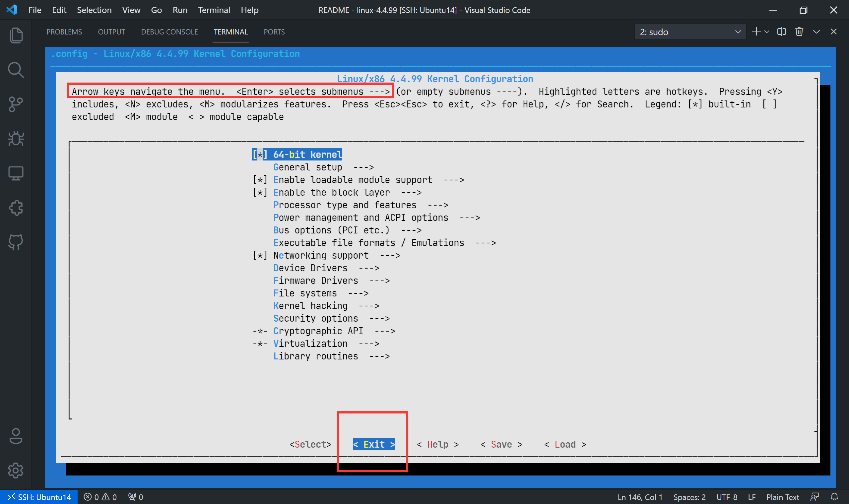Click Ln 146, Col 1 in status bar
Viewport: 849px width, 504px height.
[640, 497]
